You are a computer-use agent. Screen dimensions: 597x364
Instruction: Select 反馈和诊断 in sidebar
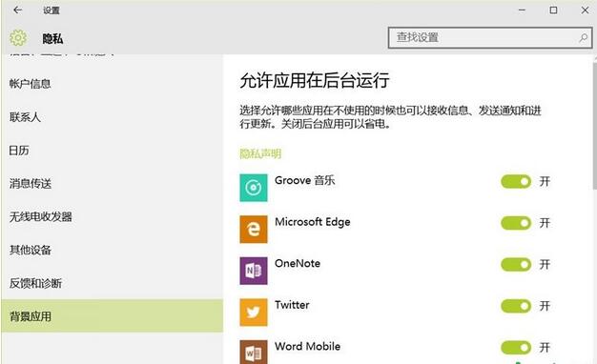click(x=113, y=283)
